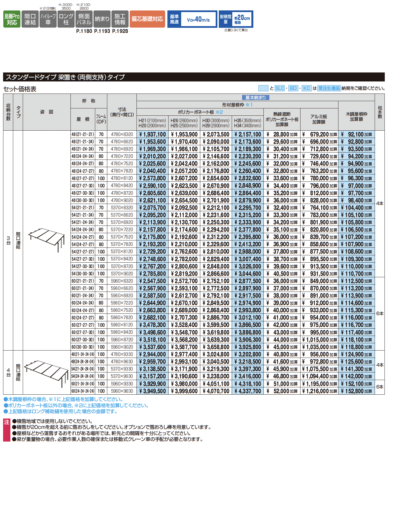This screenshot has height=532, width=405.
Task: Click price ¥1,937,100
Action: click(153, 134)
